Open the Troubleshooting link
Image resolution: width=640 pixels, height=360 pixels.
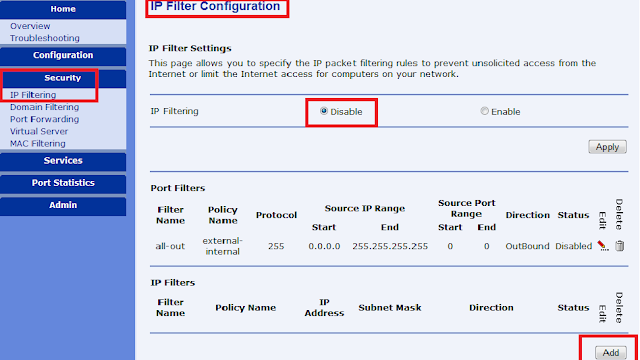pos(45,38)
